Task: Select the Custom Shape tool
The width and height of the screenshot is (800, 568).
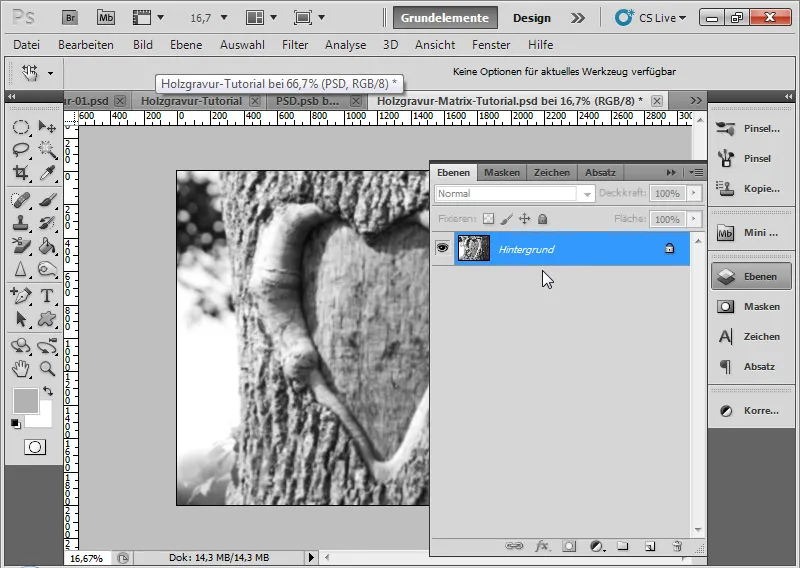Action: (47, 319)
